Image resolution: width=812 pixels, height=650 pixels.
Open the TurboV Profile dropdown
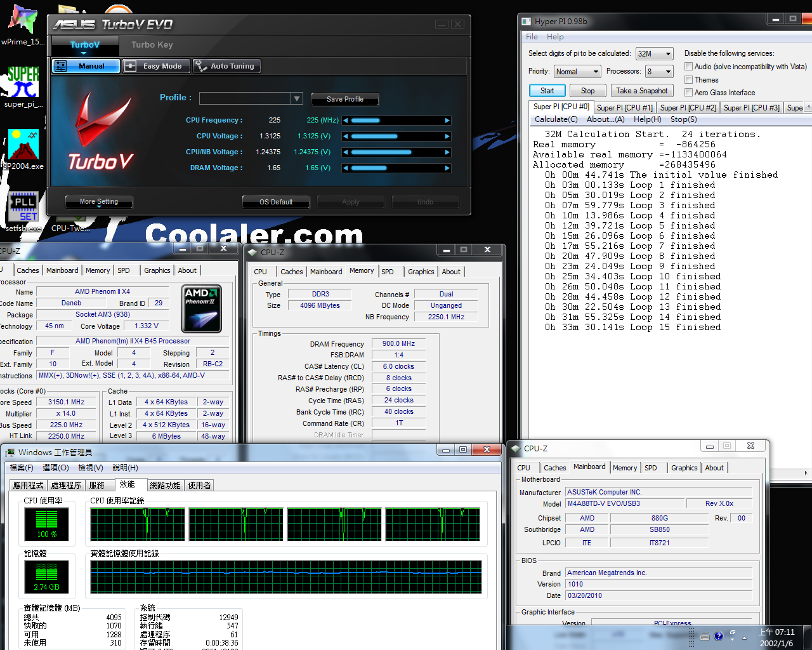[297, 98]
